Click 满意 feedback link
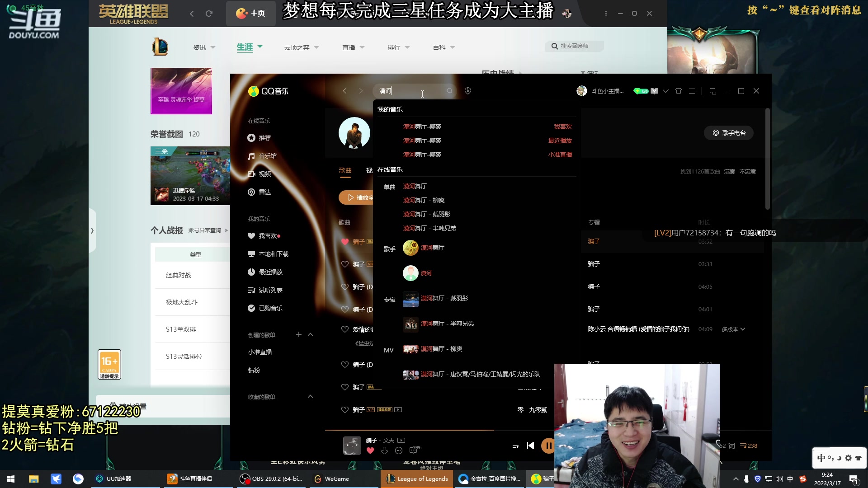This screenshot has width=868, height=488. 729,172
